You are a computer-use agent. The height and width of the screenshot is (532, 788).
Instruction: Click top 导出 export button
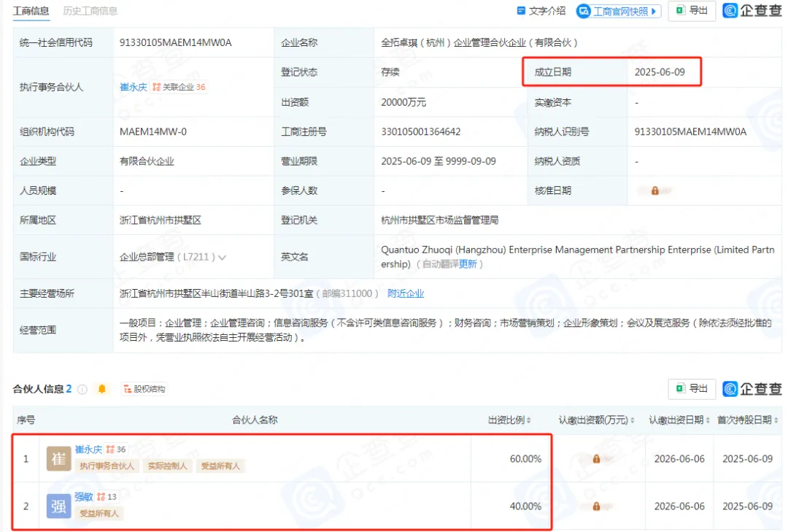(692, 10)
